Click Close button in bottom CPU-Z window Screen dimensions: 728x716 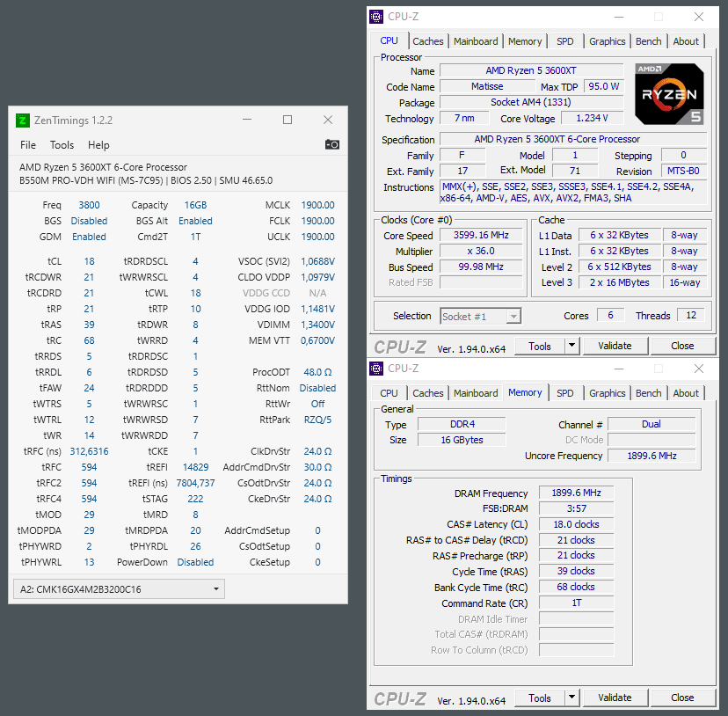click(682, 698)
